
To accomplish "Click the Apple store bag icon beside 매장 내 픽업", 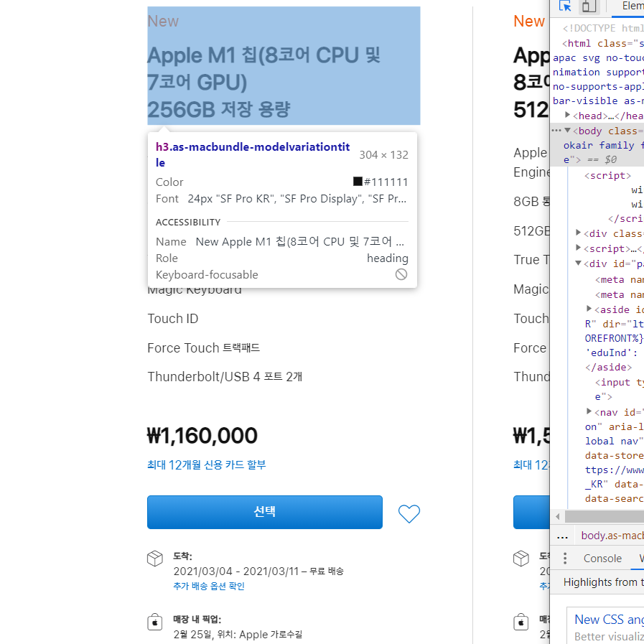I will (x=155, y=622).
